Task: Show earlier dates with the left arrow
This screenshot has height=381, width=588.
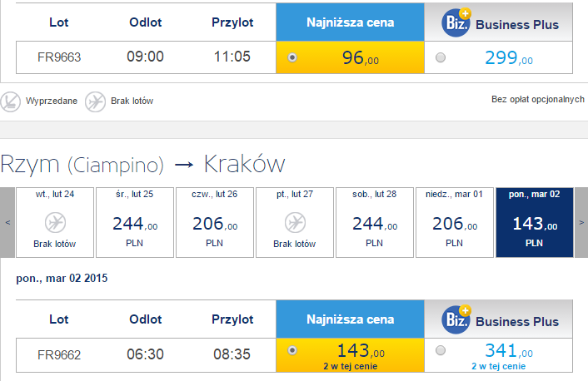Action: (7, 222)
